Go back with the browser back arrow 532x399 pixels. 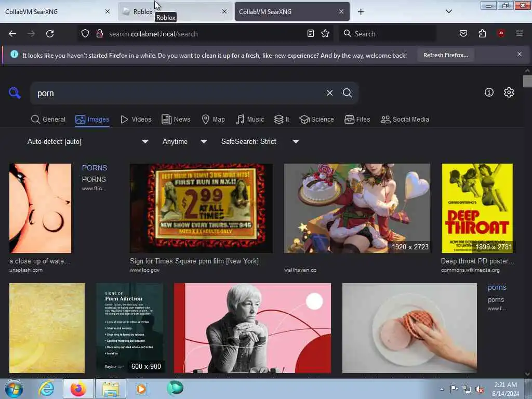pyautogui.click(x=12, y=34)
